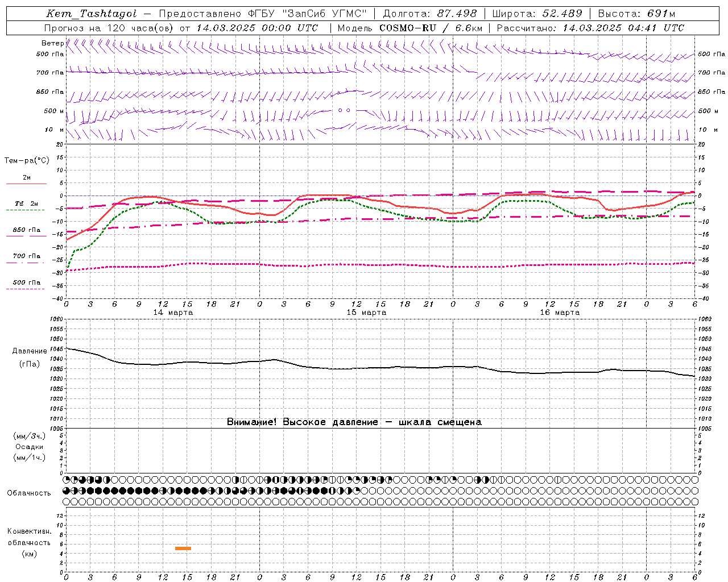Click the Конвективн. label
The image size is (728, 582).
(30, 531)
